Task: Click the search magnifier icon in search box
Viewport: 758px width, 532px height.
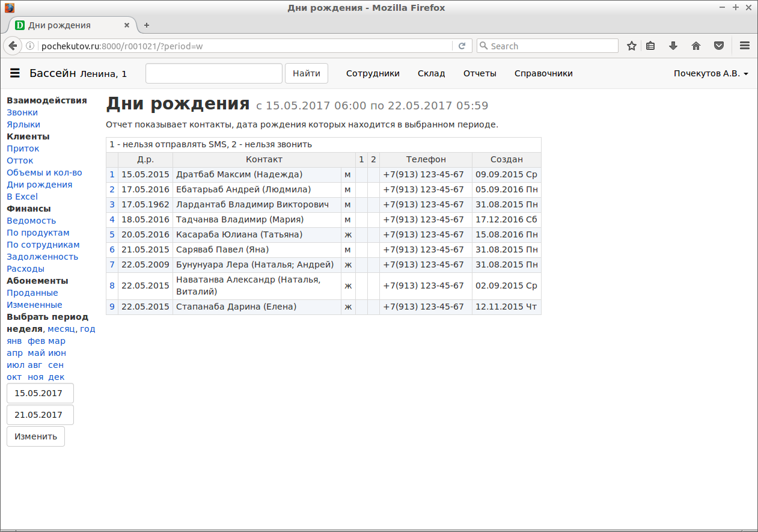Action: [x=483, y=46]
